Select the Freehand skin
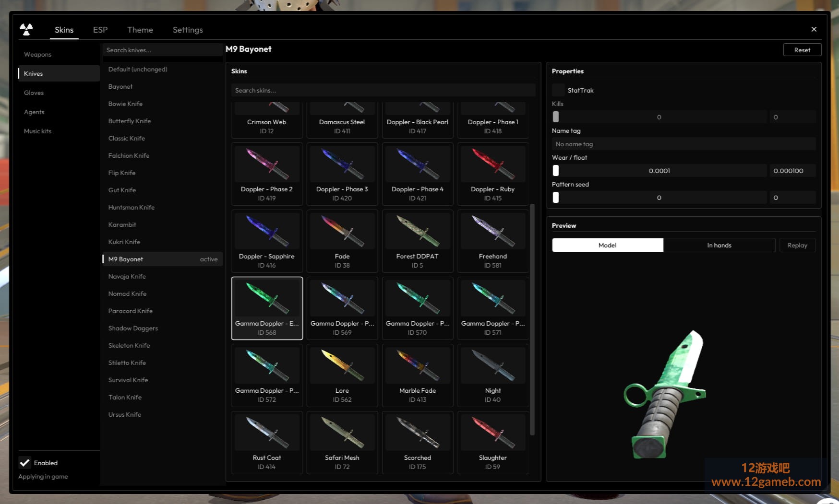The width and height of the screenshot is (839, 504). [x=493, y=241]
